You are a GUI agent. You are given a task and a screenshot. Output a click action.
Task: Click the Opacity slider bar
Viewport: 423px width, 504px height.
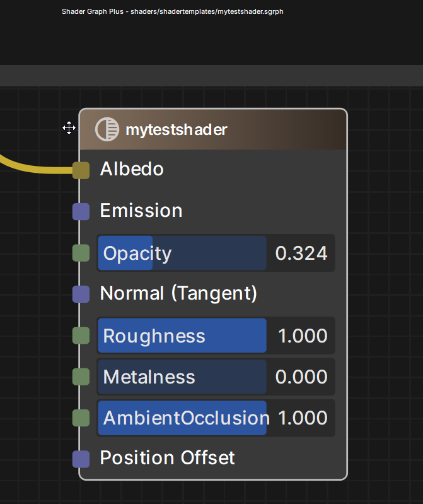coord(182,253)
